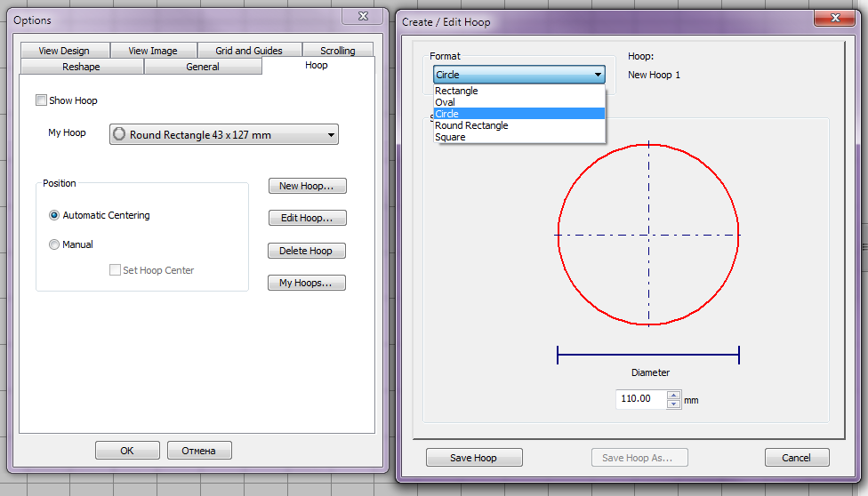
Task: Open the General options tab
Action: coord(203,67)
